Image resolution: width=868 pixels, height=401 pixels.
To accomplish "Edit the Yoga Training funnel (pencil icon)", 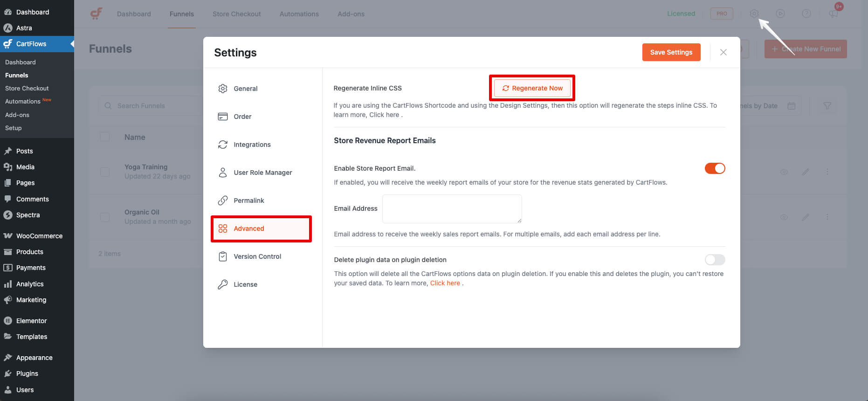I will [806, 172].
